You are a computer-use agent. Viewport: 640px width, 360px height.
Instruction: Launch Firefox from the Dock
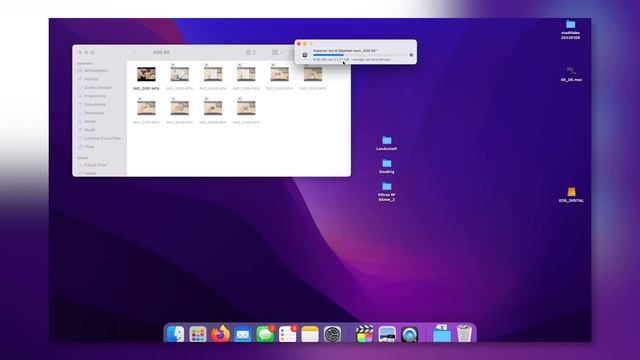tap(220, 334)
